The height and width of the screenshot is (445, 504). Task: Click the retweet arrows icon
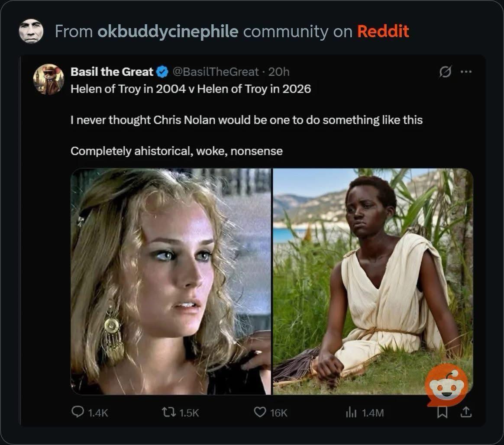click(168, 412)
